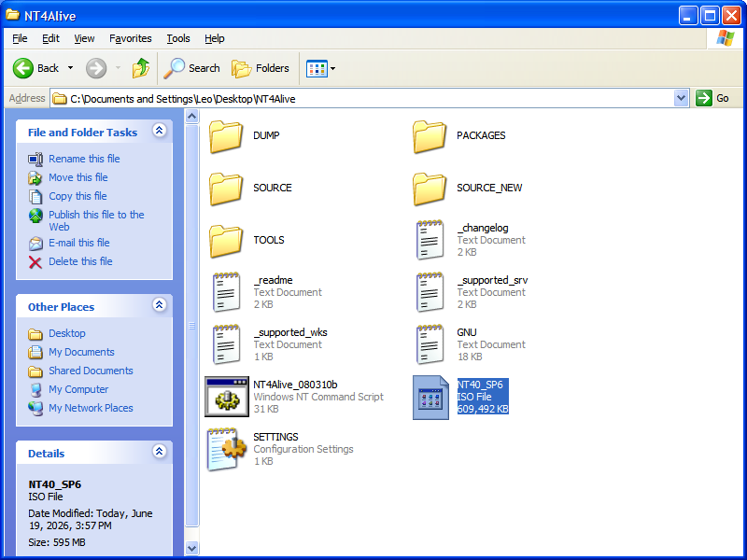This screenshot has width=747, height=560.
Task: Open the Edit menu
Action: point(50,38)
